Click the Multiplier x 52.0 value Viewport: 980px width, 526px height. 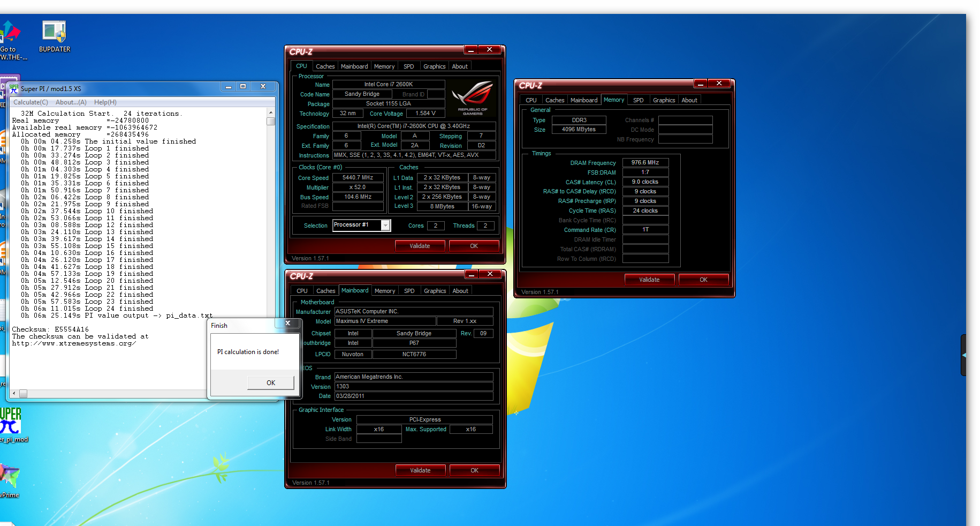358,187
